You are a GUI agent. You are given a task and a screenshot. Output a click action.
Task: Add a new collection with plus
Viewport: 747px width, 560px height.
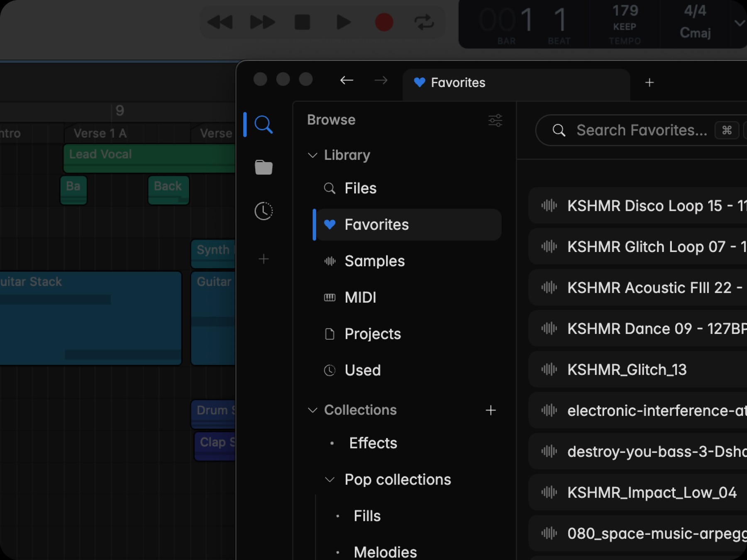491,410
